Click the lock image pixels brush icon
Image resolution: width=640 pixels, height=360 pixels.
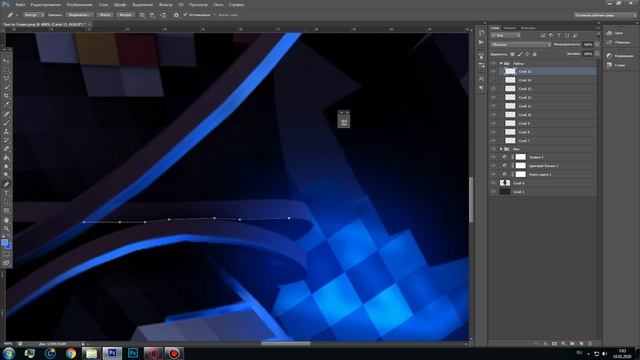[520, 54]
